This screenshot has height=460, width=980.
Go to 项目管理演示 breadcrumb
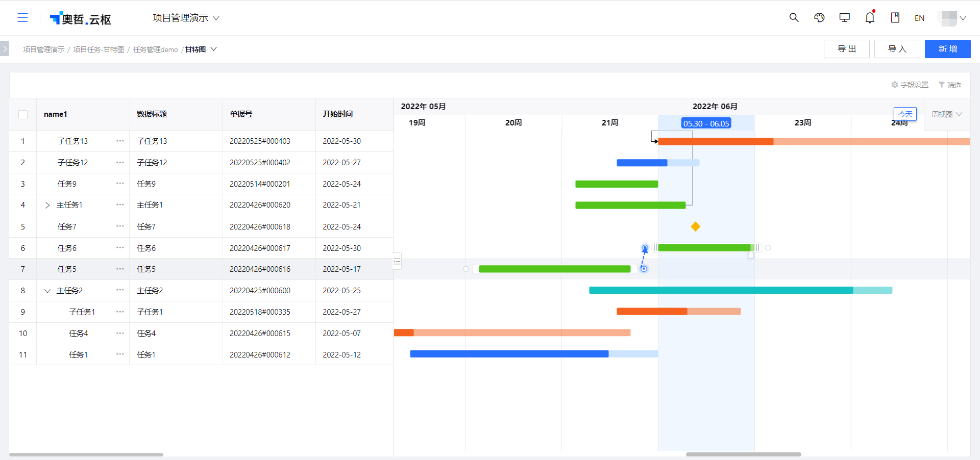44,49
